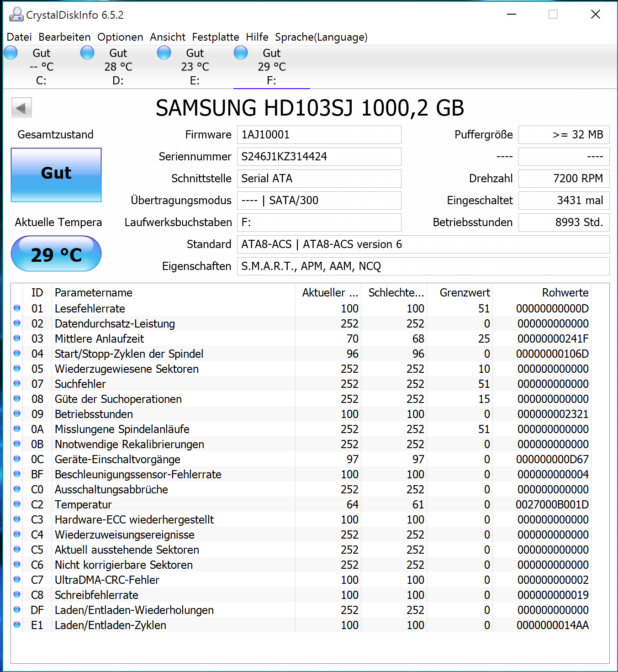Click the Drehzahl field 7200 RPM
This screenshot has height=672, width=618.
564,179
